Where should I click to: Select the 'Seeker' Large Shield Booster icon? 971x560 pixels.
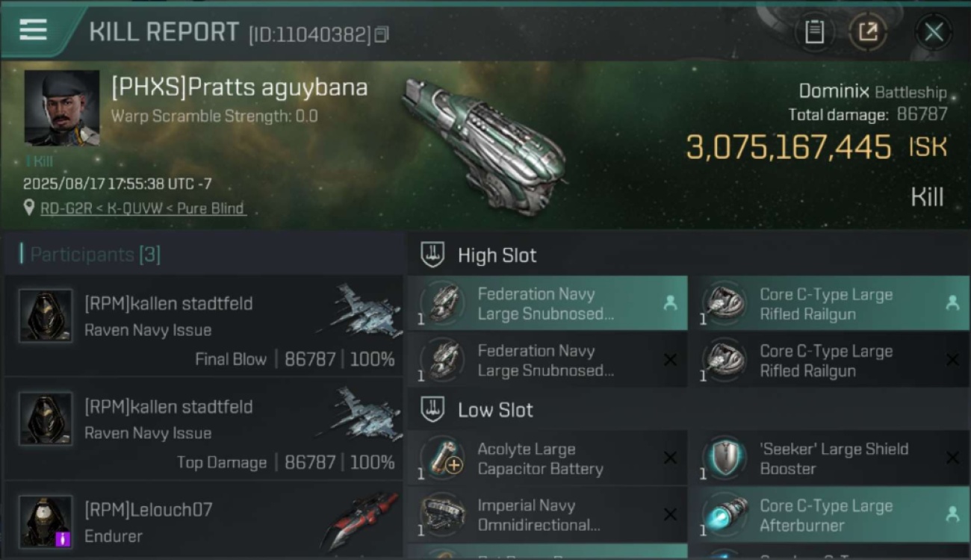pos(725,458)
